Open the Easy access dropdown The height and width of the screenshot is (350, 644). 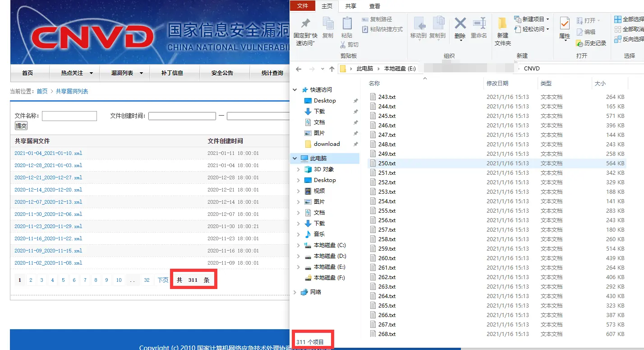tap(532, 29)
